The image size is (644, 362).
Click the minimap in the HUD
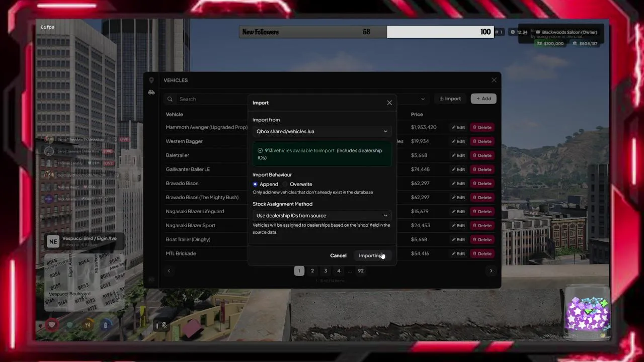(x=86, y=282)
